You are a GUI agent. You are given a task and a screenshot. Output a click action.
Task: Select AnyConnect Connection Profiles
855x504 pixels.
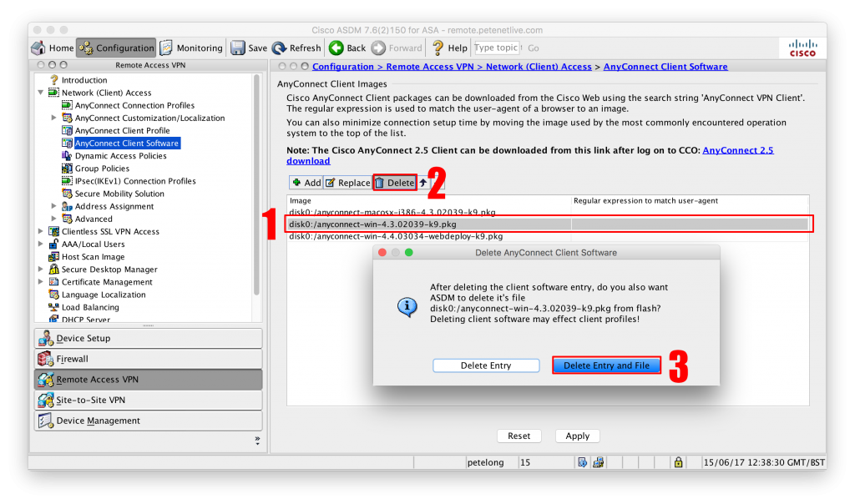[134, 105]
